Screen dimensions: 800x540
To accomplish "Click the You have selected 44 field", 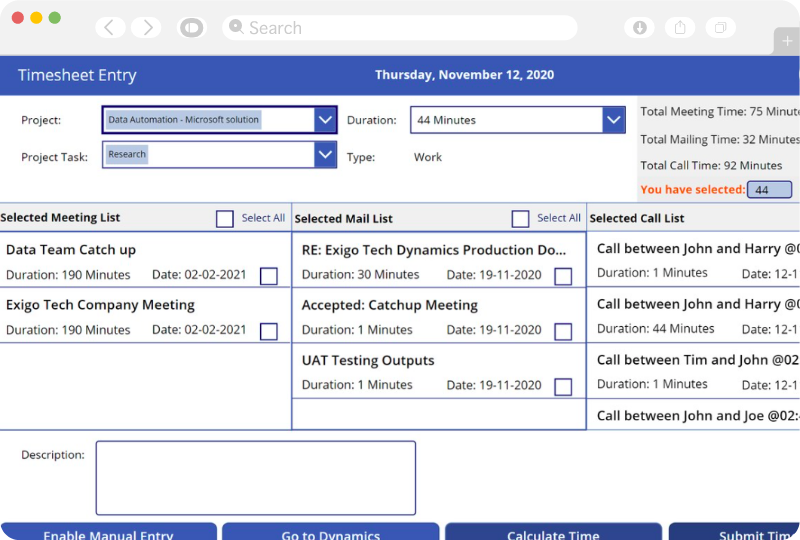I will [769, 189].
